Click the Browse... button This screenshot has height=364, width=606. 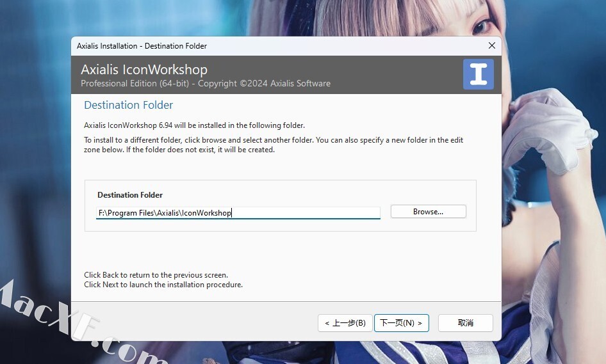428,212
